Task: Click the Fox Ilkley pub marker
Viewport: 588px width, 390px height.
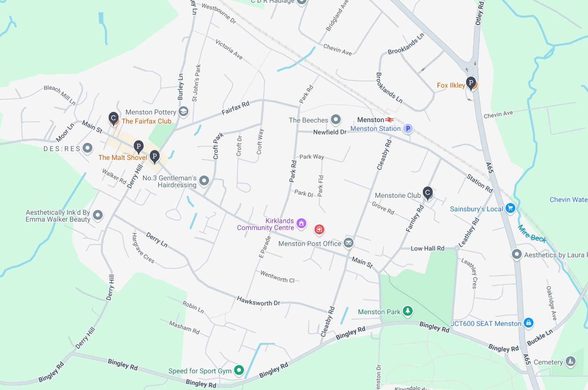Action: (471, 84)
